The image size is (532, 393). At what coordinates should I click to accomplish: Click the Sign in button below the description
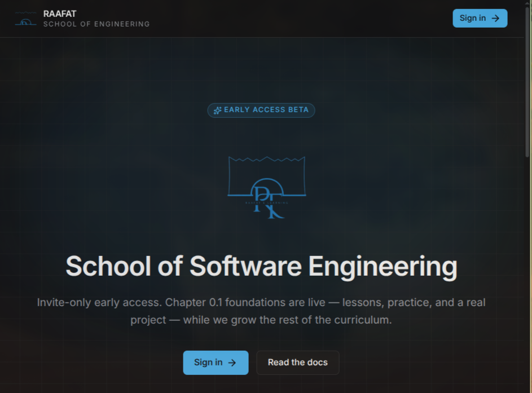pos(216,363)
